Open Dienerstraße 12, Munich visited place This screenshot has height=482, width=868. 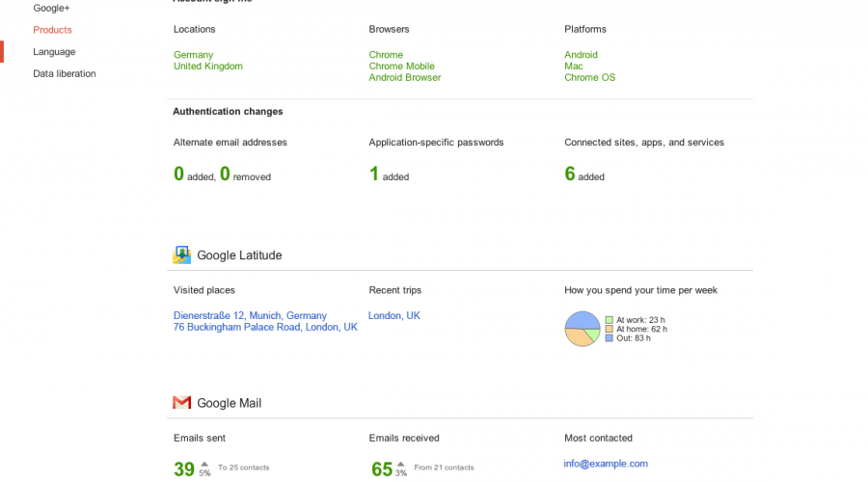[250, 315]
